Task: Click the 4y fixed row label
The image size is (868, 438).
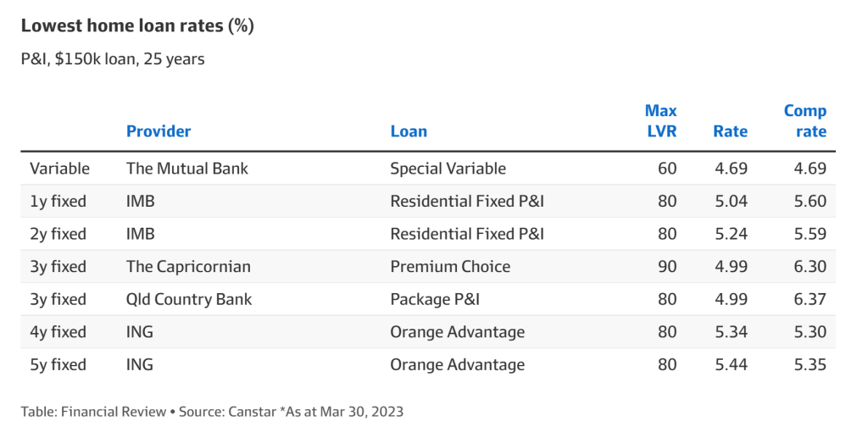Action: (58, 332)
